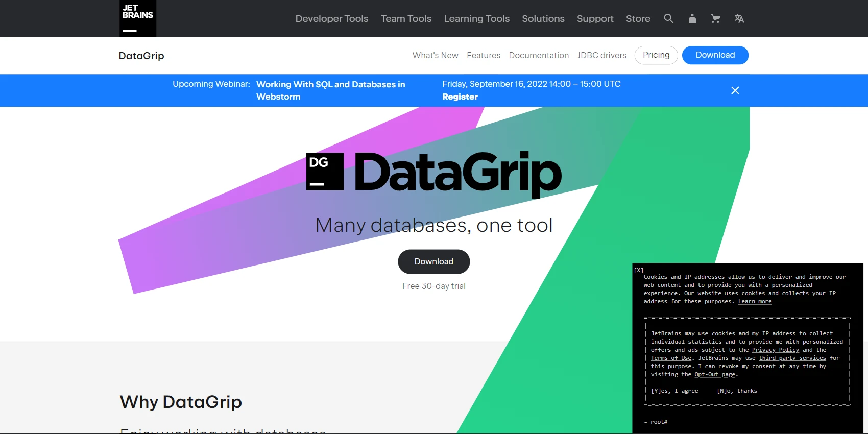
Task: Click the black Download button under tagline
Action: coord(434,261)
